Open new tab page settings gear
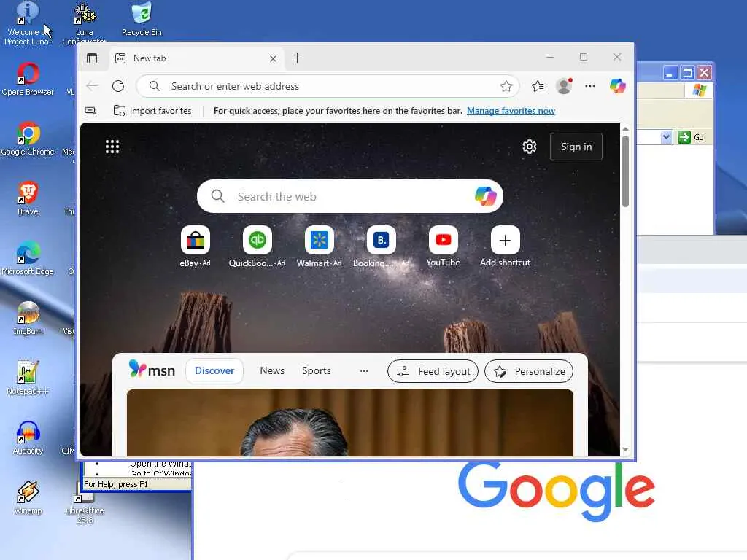Viewport: 747px width, 560px height. pyautogui.click(x=530, y=147)
